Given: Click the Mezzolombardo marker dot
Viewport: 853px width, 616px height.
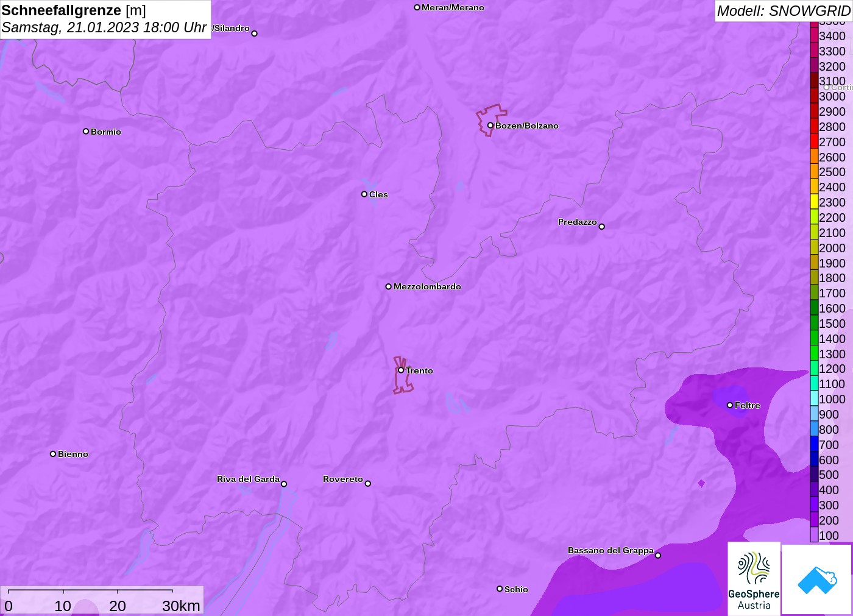Looking at the screenshot, I should click(389, 286).
